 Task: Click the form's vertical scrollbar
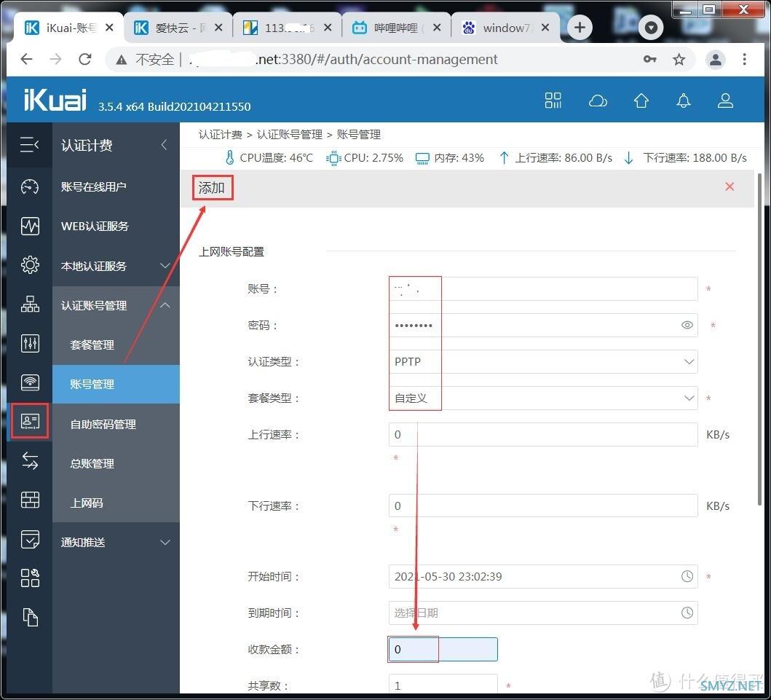pyautogui.click(x=759, y=339)
